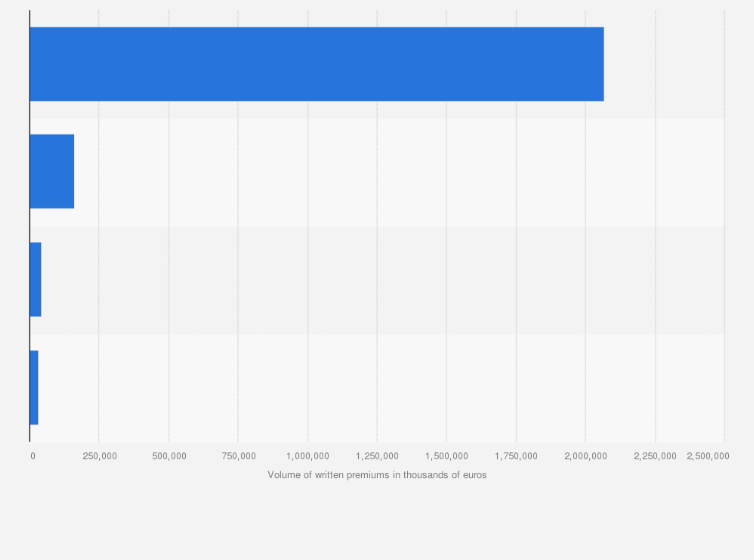
Task: Click empty plot area right of third bar
Action: (x=383, y=280)
